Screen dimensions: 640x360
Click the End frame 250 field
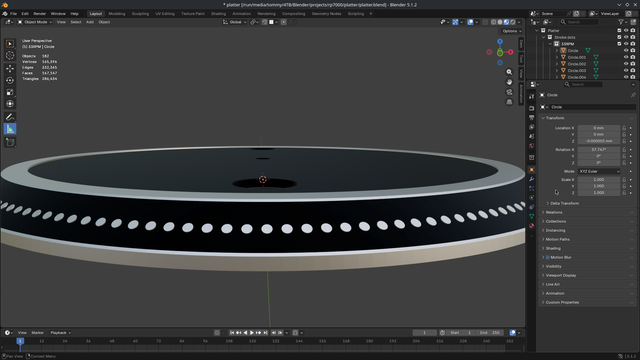pyautogui.click(x=490, y=333)
